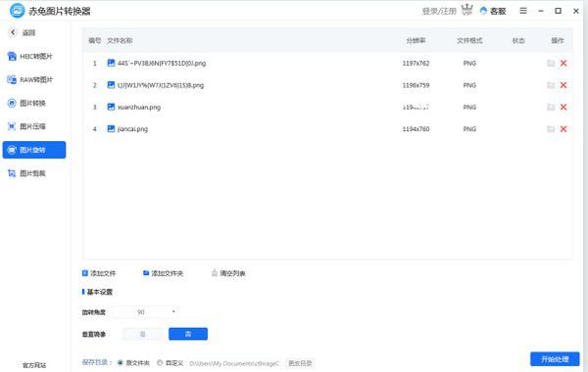Click the 开始处理 button

coord(555,359)
